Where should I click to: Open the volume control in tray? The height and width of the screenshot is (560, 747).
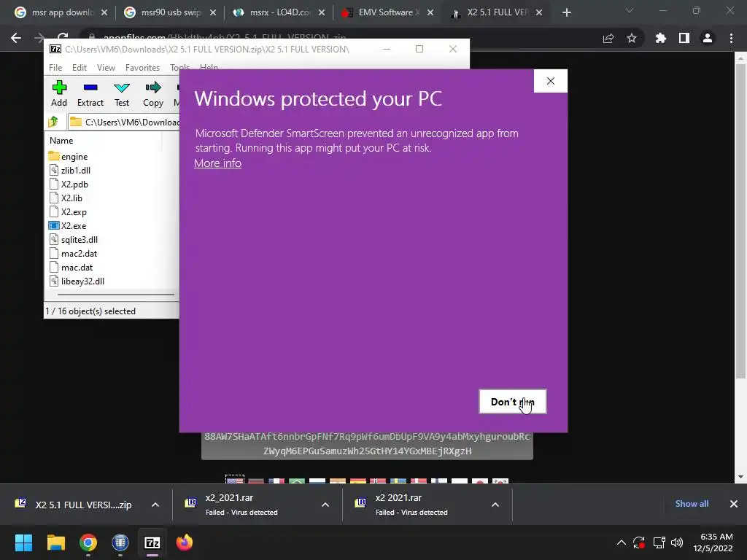pos(677,542)
